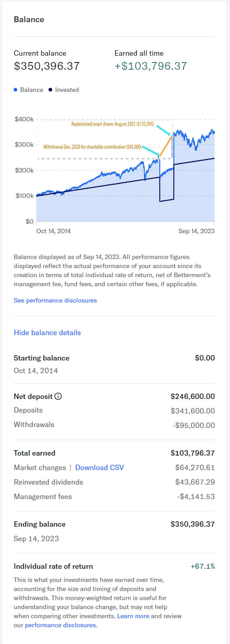Click the Replenished exact shares annotation
230x644 pixels.
click(x=119, y=123)
